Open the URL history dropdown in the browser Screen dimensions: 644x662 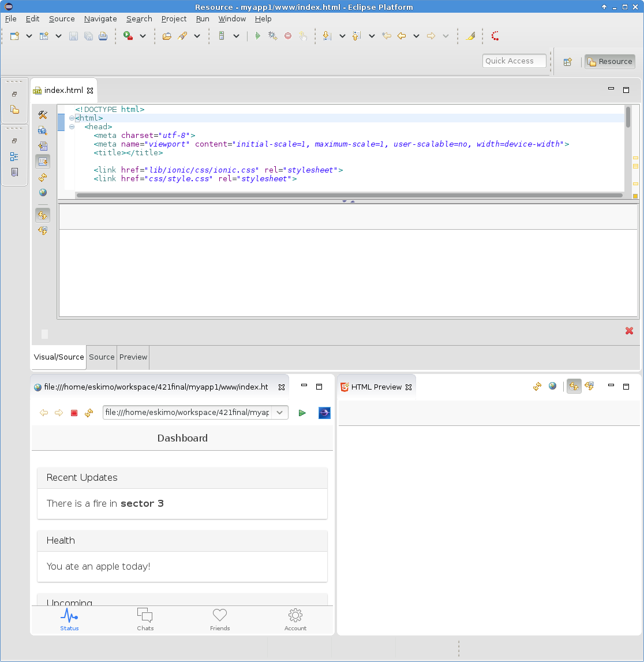280,413
